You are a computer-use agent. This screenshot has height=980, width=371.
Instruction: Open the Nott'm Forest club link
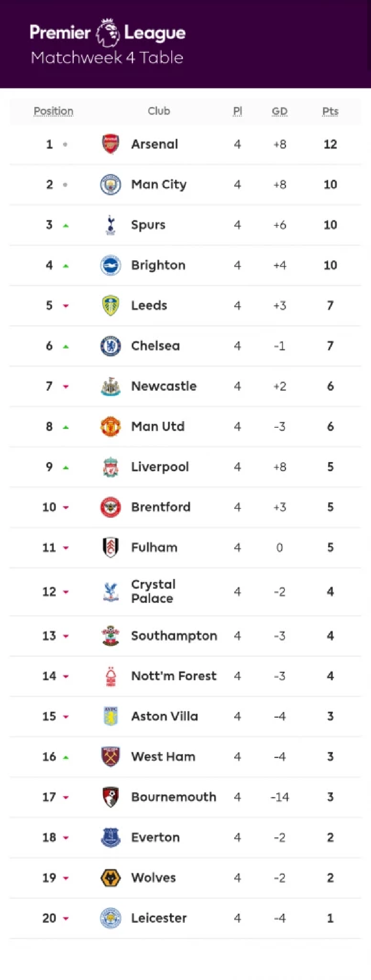[174, 676]
